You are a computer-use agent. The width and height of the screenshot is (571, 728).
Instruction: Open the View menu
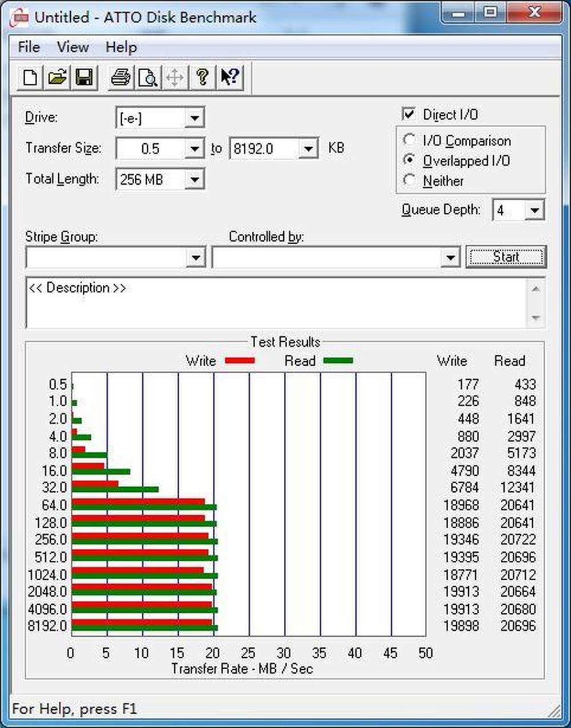coord(73,47)
